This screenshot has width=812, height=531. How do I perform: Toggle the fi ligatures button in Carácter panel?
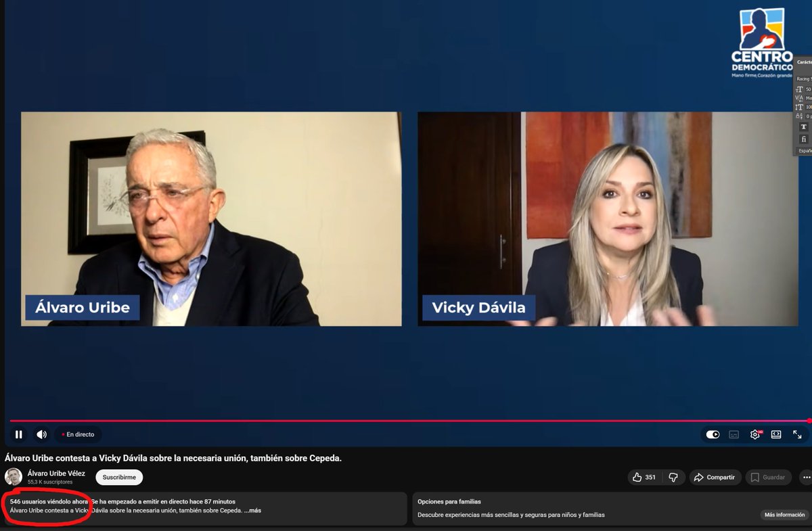[x=804, y=139]
